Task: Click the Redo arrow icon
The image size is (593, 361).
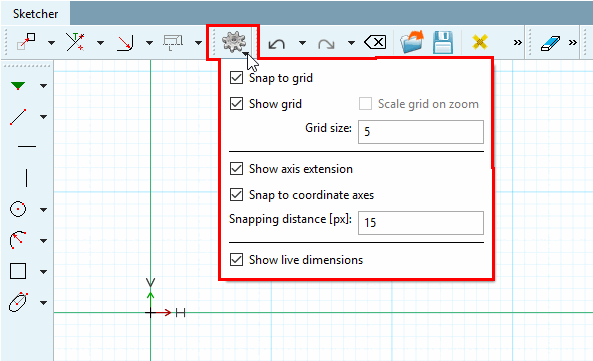Action: pos(326,44)
